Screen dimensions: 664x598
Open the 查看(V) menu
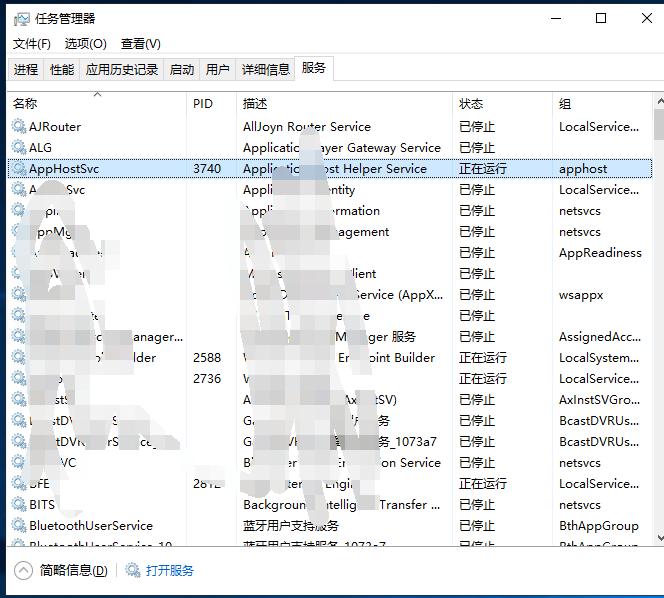tap(140, 44)
